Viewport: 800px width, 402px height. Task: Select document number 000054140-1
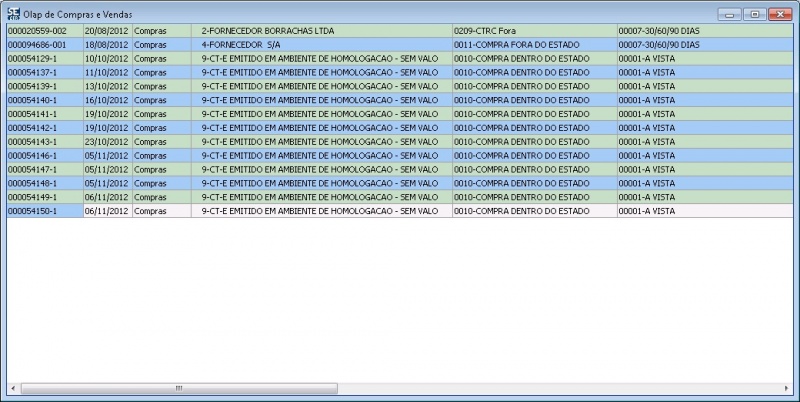(44, 101)
